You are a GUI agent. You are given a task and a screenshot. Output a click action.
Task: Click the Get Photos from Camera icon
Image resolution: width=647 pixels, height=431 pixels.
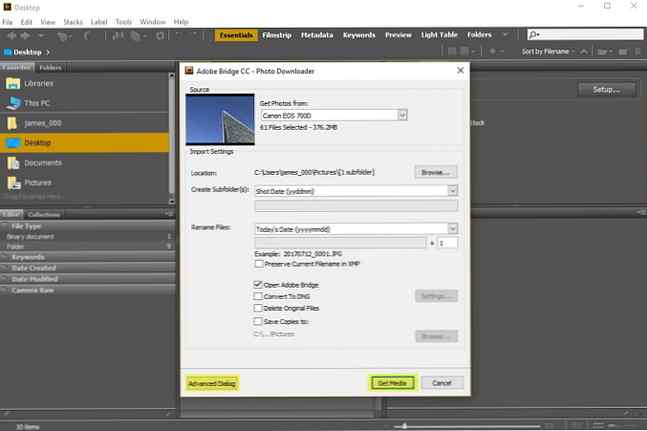117,36
